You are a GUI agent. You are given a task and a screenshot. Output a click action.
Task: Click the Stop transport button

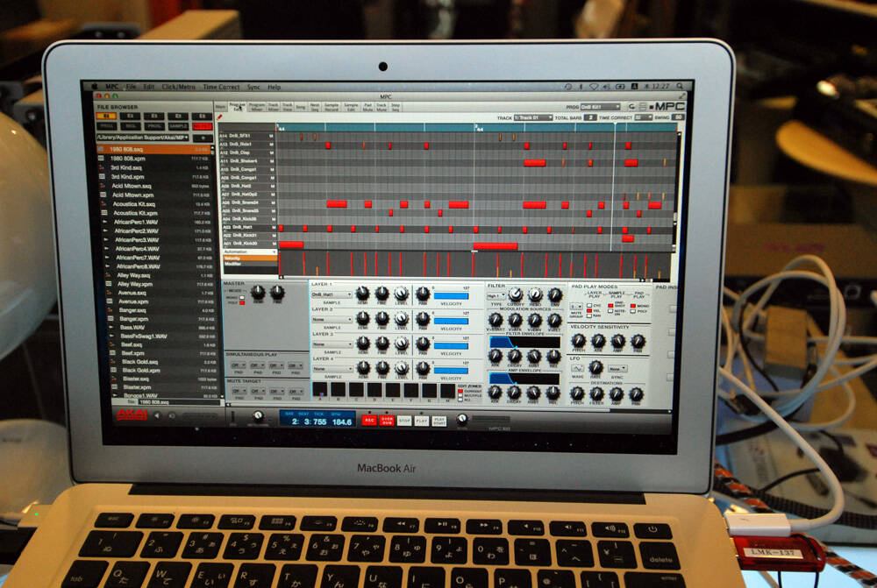pyautogui.click(x=404, y=421)
